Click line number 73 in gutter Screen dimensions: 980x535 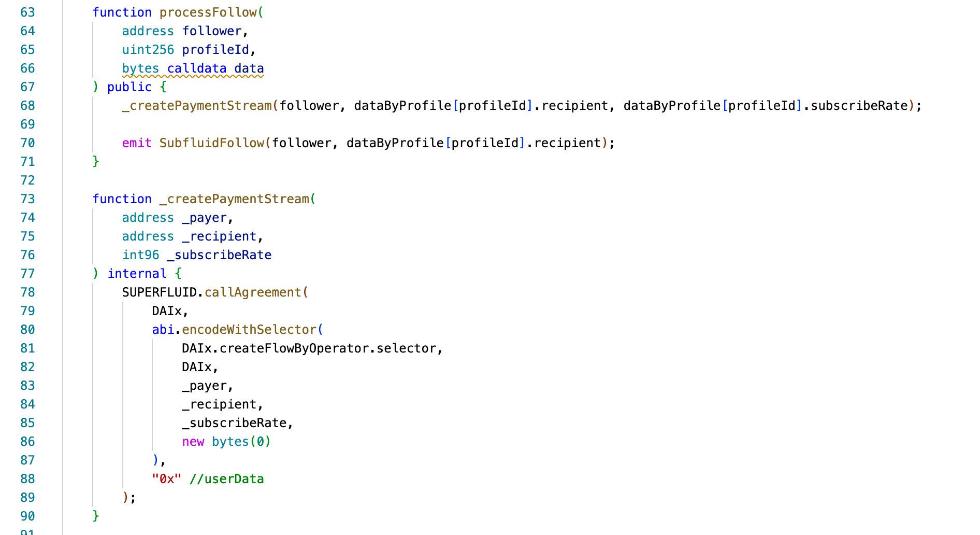[27, 199]
